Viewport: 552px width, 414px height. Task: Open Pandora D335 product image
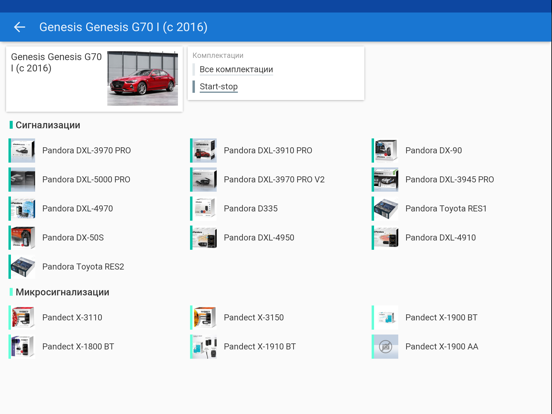pos(204,208)
